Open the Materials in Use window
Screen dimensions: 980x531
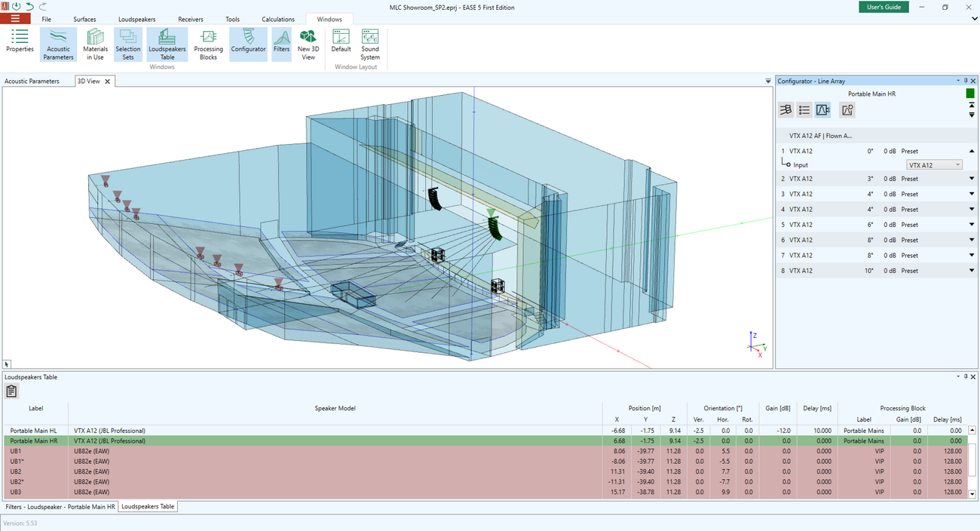tap(95, 45)
